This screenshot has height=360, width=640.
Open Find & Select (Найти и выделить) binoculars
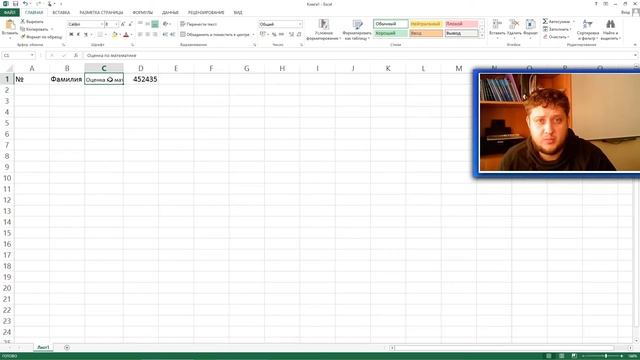point(610,29)
